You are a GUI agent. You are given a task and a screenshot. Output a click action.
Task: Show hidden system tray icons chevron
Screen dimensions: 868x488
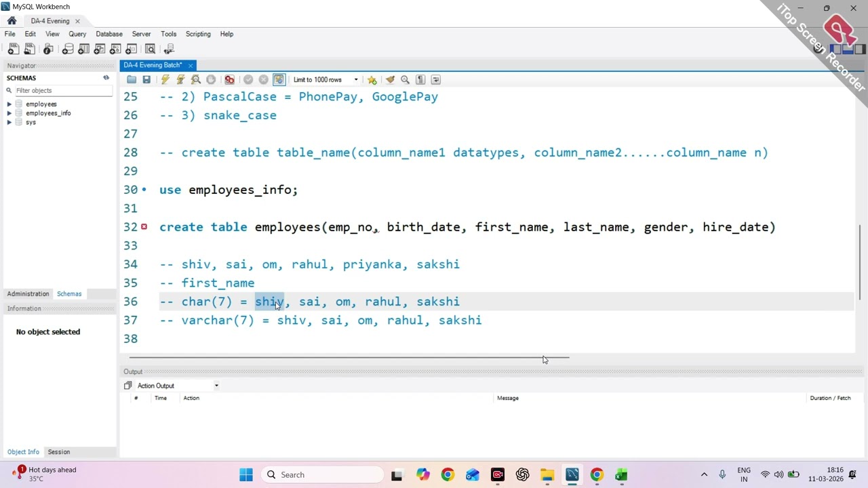coord(704,475)
